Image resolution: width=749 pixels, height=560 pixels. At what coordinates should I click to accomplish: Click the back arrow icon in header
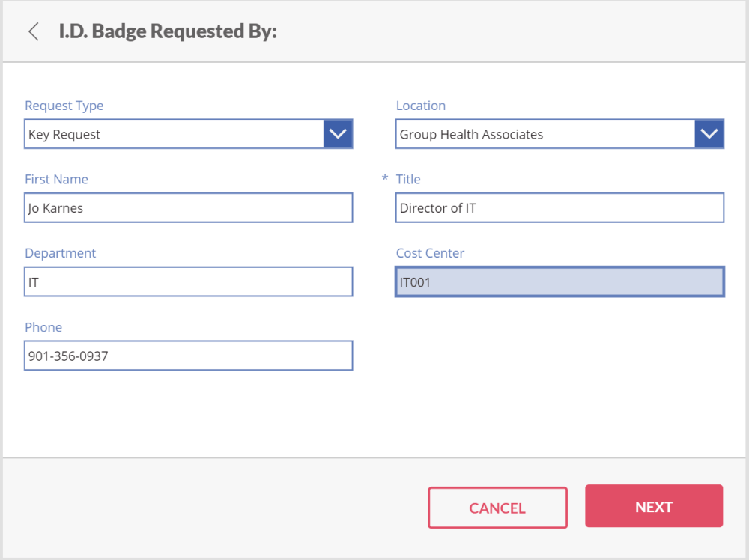pos(33,31)
